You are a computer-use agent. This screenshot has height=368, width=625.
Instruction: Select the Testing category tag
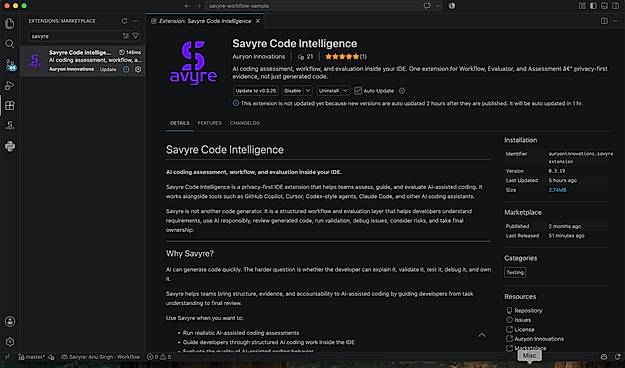pyautogui.click(x=515, y=272)
